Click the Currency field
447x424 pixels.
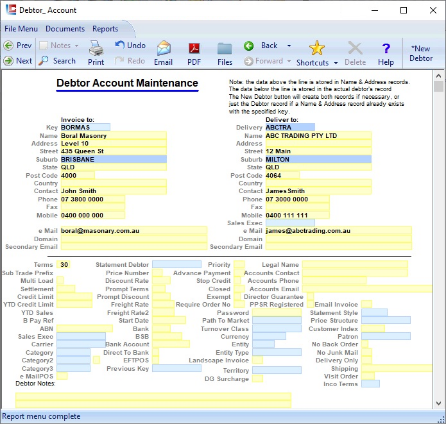tap(269, 336)
